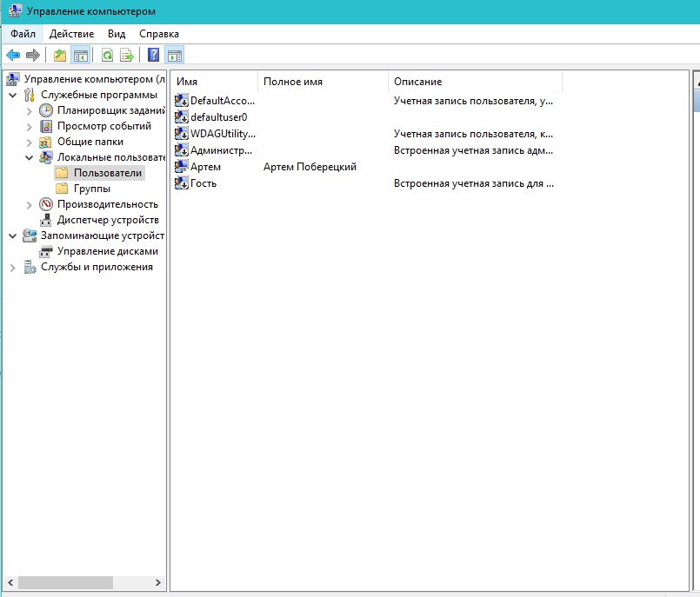Select the Артем user account icon
Screen dimensions: 700x597
182,167
